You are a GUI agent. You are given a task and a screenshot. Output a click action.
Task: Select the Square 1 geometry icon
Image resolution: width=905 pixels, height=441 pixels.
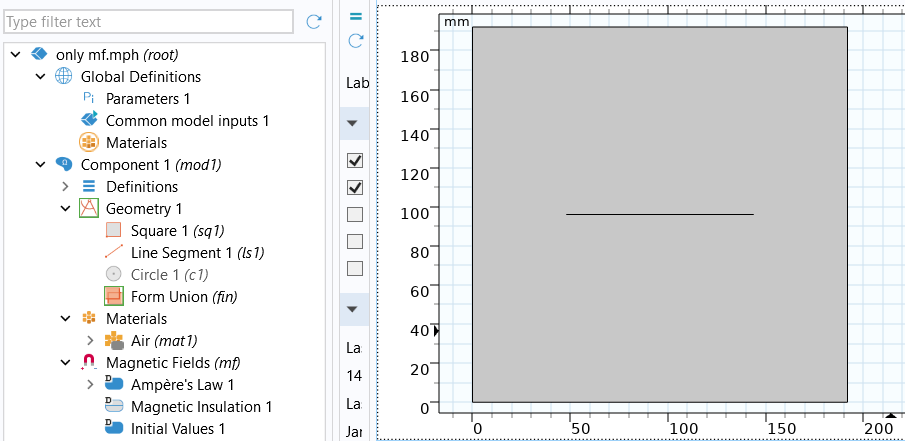[x=114, y=231]
